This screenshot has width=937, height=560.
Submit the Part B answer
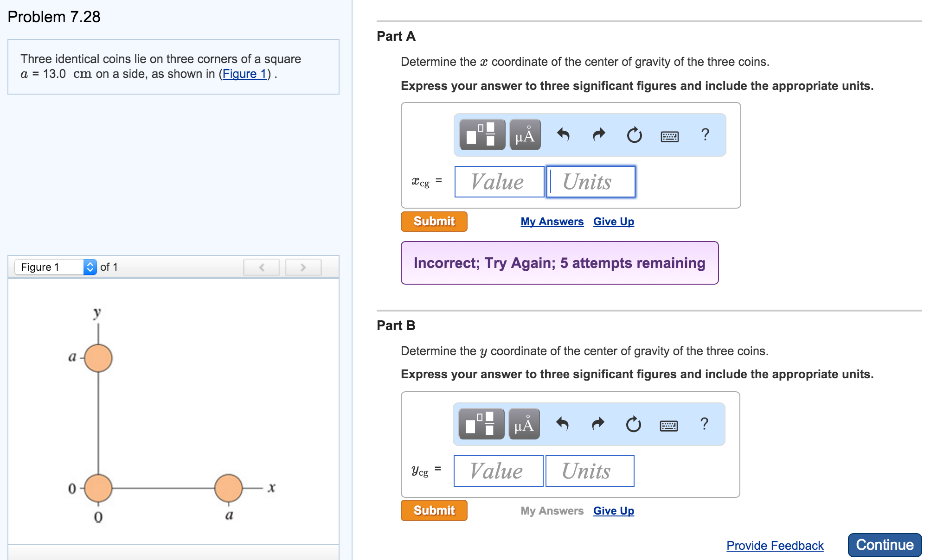(433, 510)
